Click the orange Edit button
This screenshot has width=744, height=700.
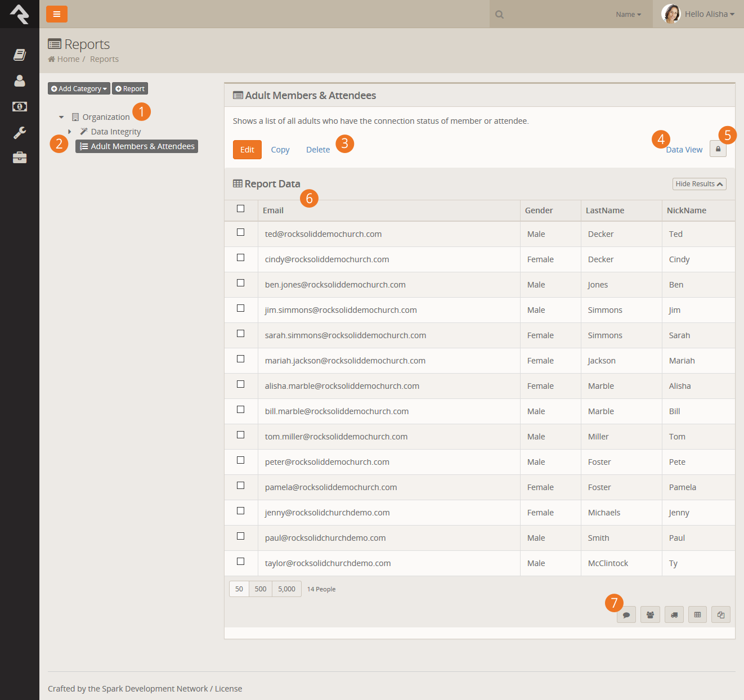pyautogui.click(x=247, y=150)
